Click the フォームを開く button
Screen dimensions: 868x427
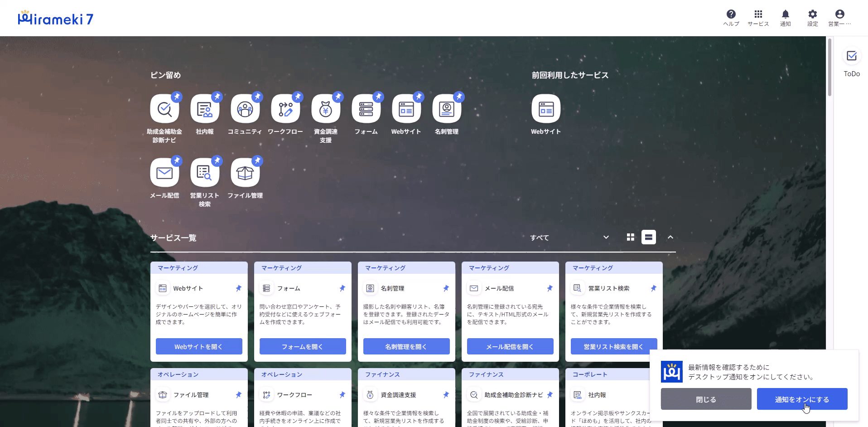pyautogui.click(x=303, y=347)
